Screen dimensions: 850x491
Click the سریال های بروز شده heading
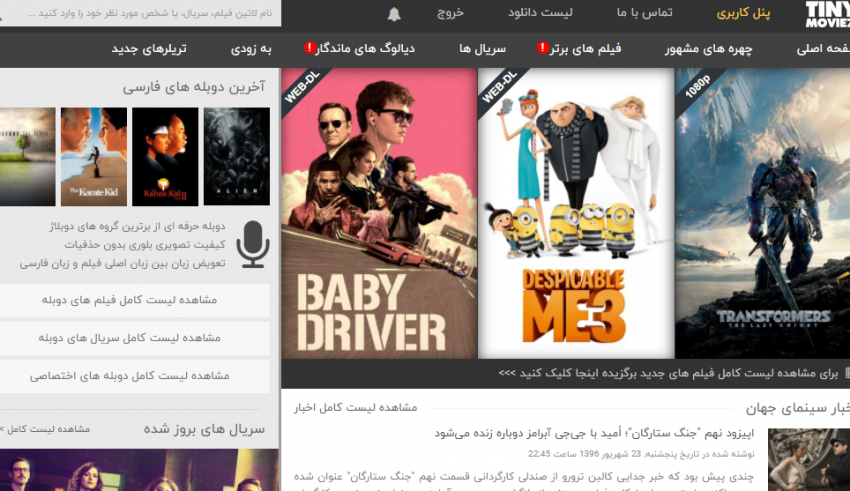click(x=204, y=429)
